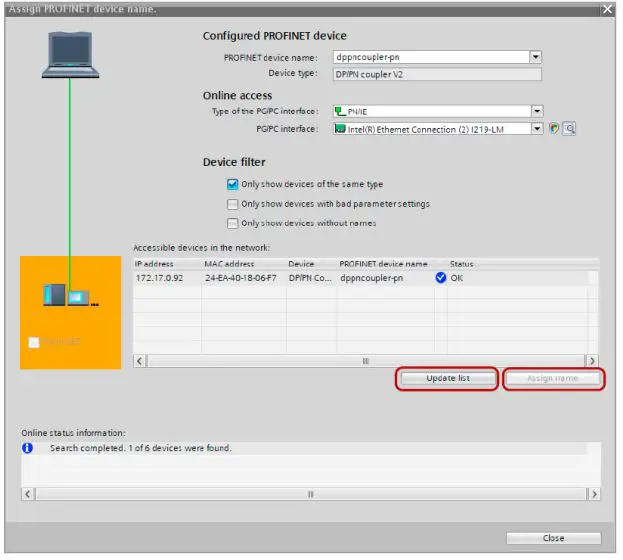This screenshot has width=623, height=560.
Task: Enable Only show devices with bad parameter settings
Action: (232, 204)
